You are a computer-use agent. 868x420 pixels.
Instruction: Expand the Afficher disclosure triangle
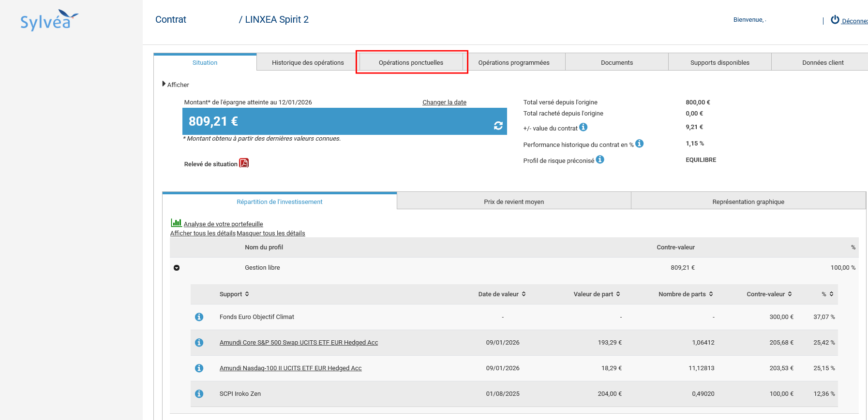click(164, 84)
